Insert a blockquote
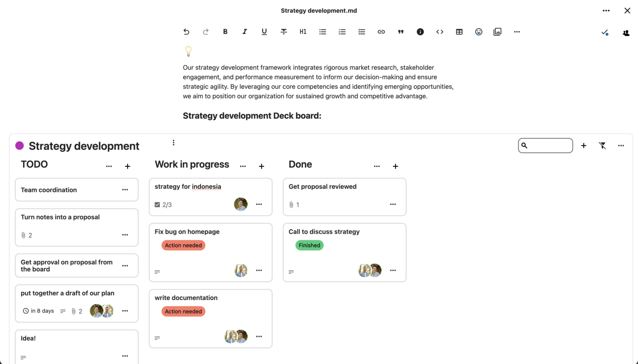 pos(400,32)
